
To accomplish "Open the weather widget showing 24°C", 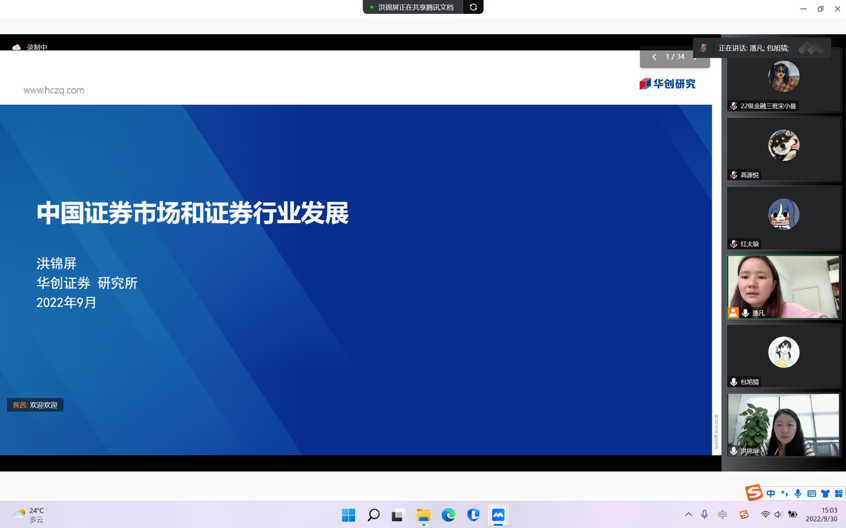I will (28, 515).
